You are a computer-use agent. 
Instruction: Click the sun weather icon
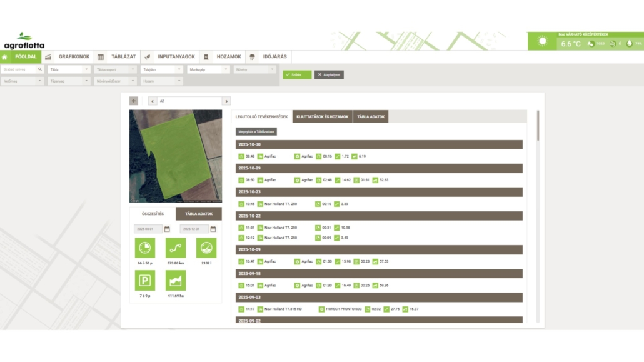coord(542,42)
